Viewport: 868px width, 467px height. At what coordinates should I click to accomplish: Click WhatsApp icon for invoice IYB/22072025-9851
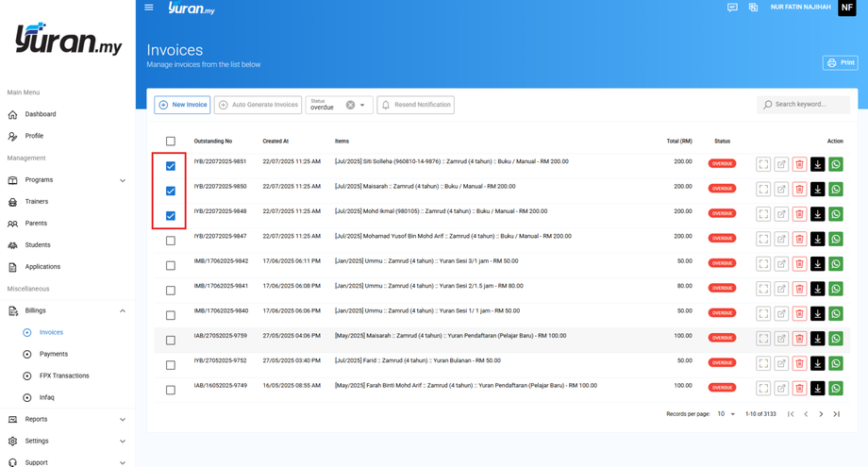pyautogui.click(x=835, y=164)
